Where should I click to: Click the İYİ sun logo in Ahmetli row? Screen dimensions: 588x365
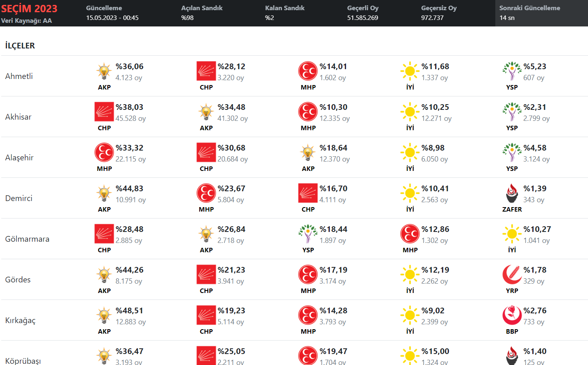[x=410, y=71]
